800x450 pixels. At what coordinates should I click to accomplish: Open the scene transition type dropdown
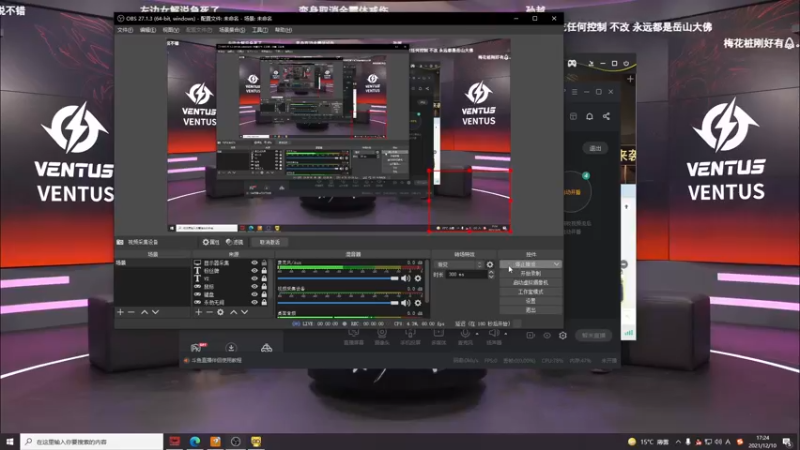pyautogui.click(x=458, y=264)
